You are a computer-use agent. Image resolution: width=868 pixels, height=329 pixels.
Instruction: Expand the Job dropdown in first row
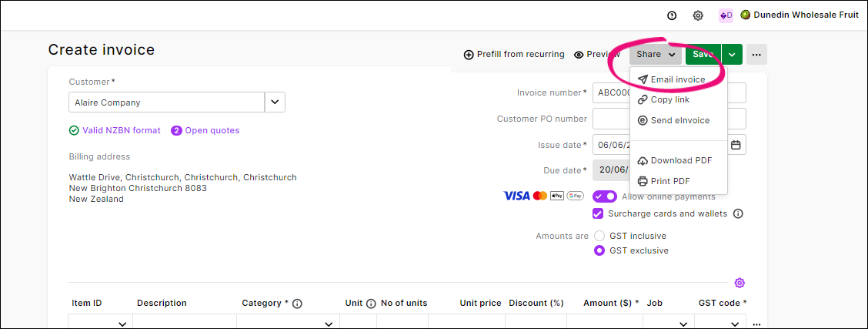(683, 324)
